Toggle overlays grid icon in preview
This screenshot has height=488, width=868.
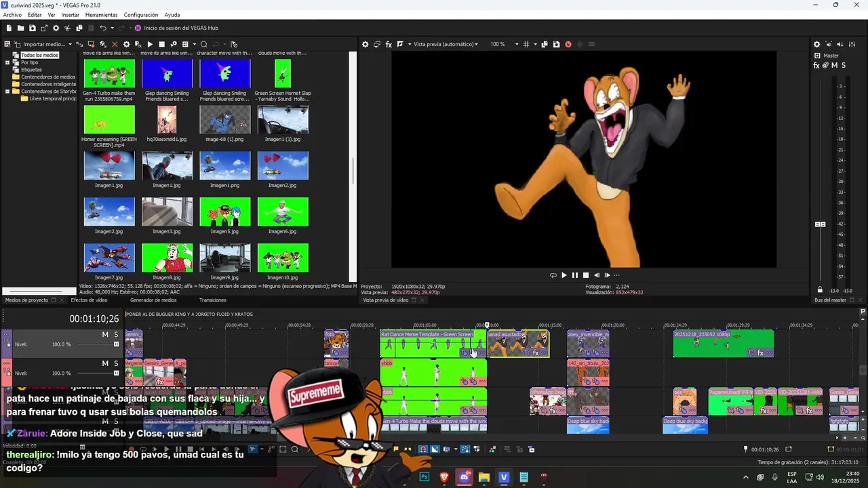point(527,44)
